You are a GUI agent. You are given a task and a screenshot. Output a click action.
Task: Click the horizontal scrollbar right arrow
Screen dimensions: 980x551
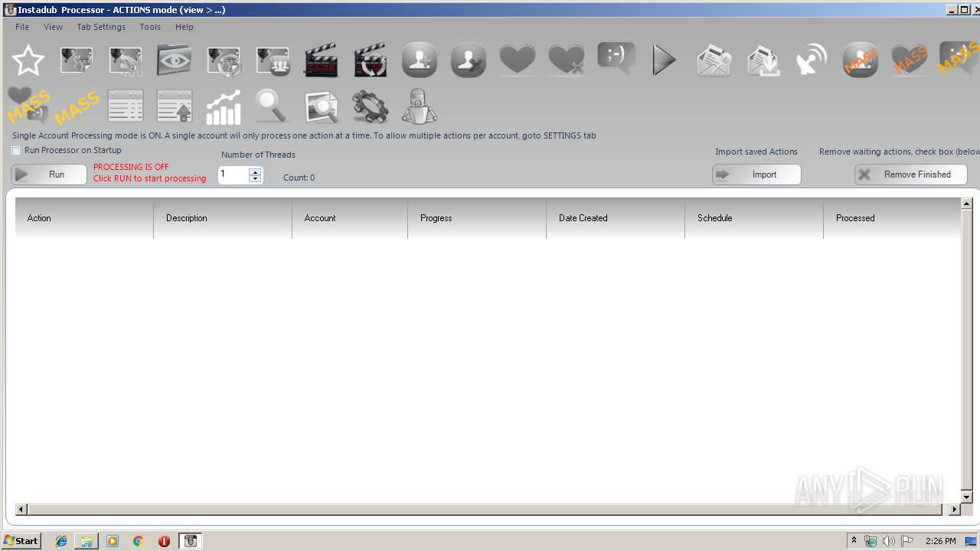(x=954, y=509)
